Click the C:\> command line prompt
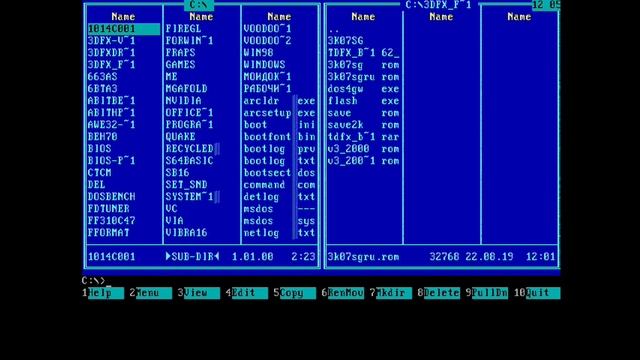This screenshot has height=360, width=640. click(93, 280)
